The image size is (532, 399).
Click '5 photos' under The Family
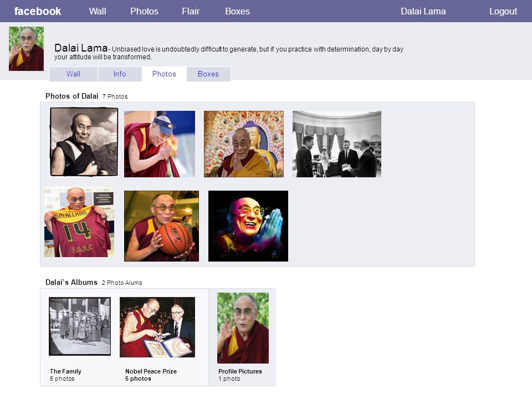pyautogui.click(x=62, y=378)
